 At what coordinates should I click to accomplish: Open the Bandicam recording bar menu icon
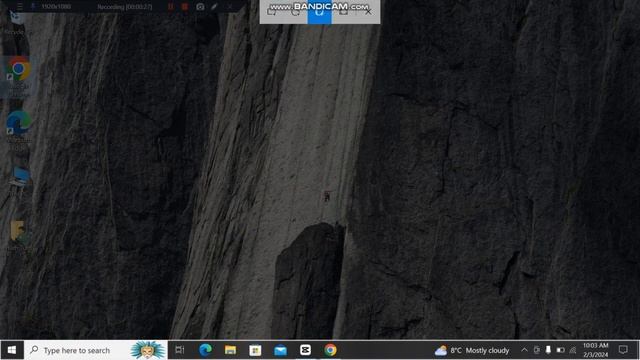point(19,7)
